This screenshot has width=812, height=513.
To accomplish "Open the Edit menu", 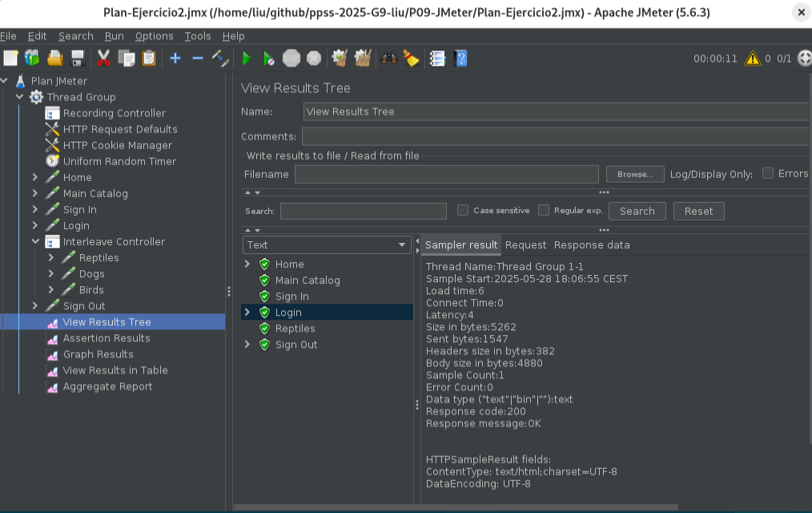I will click(38, 36).
